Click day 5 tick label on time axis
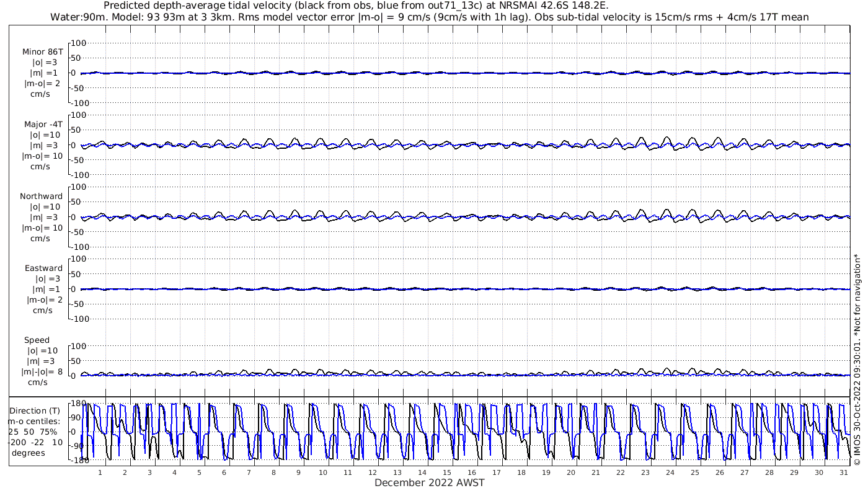868x496 pixels. click(x=199, y=472)
